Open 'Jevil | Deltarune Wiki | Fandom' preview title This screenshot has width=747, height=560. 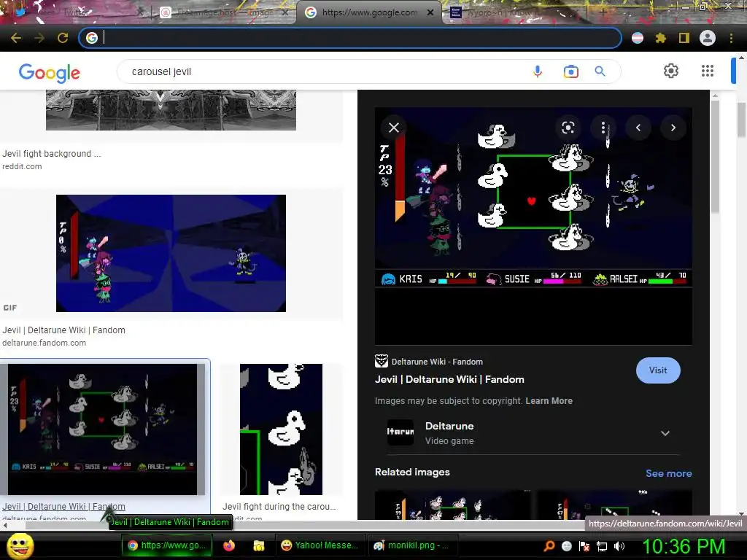pos(449,379)
